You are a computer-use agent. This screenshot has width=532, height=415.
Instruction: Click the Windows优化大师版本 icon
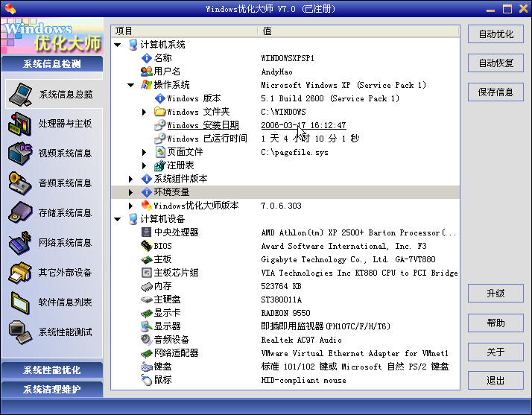146,206
